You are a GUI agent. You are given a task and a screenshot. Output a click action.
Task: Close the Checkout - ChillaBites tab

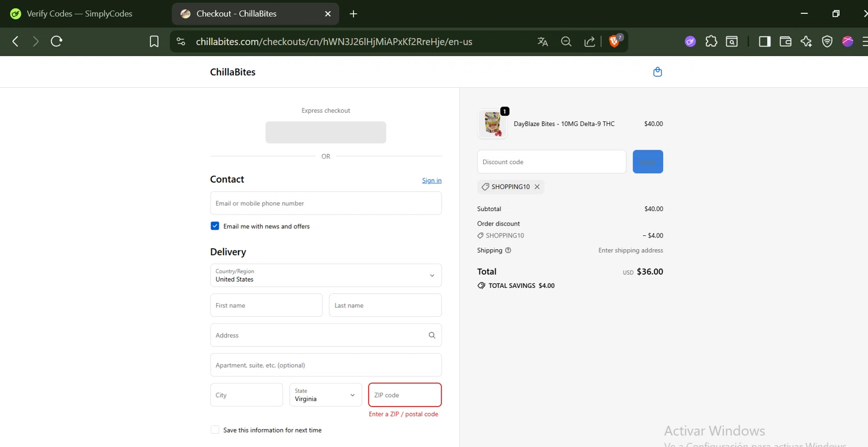328,14
